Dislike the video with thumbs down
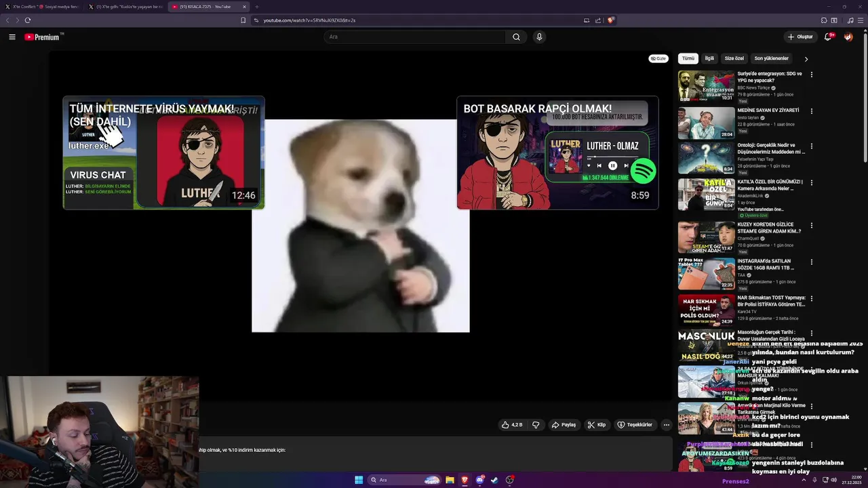The width and height of the screenshot is (868, 488). tap(536, 425)
